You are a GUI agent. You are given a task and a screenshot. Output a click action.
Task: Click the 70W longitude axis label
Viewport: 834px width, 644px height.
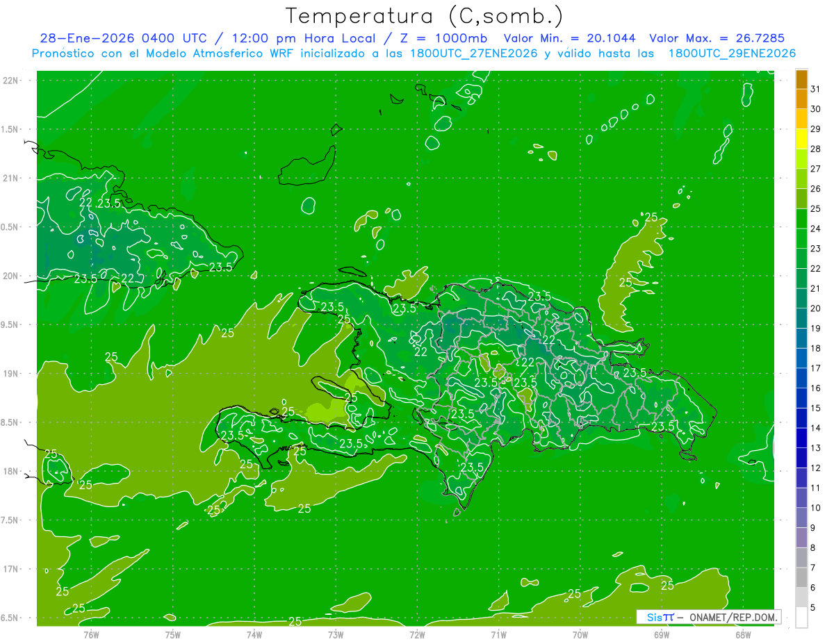[580, 635]
